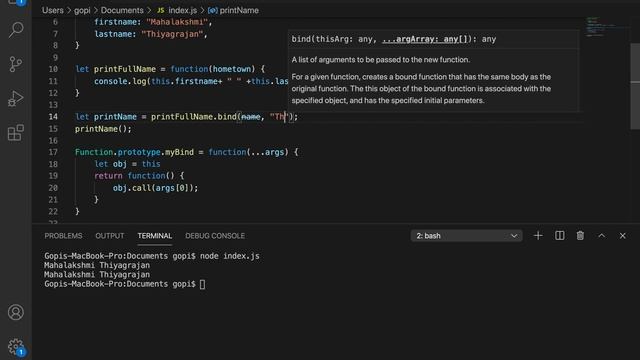Image resolution: width=640 pixels, height=360 pixels.
Task: Click the terminal prompt input cursor
Action: point(202,284)
